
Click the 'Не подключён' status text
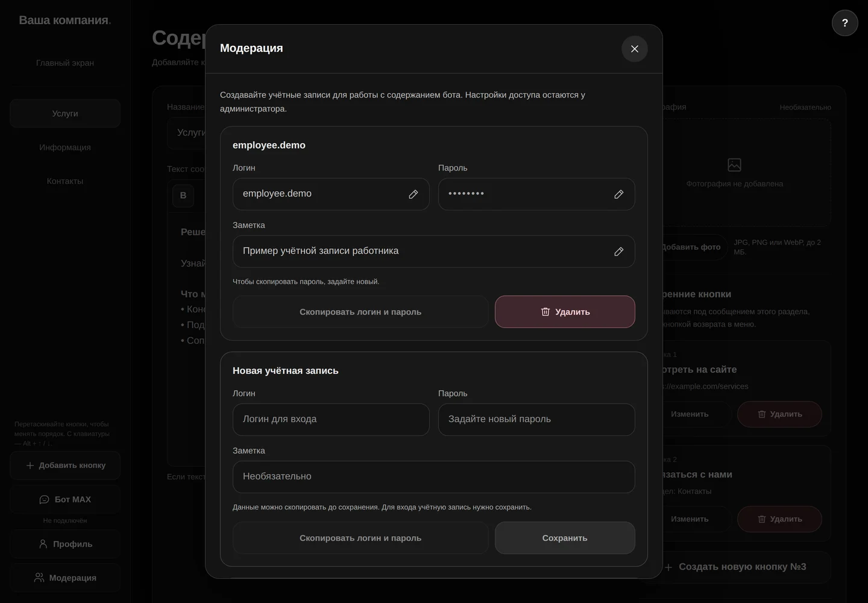click(x=65, y=520)
